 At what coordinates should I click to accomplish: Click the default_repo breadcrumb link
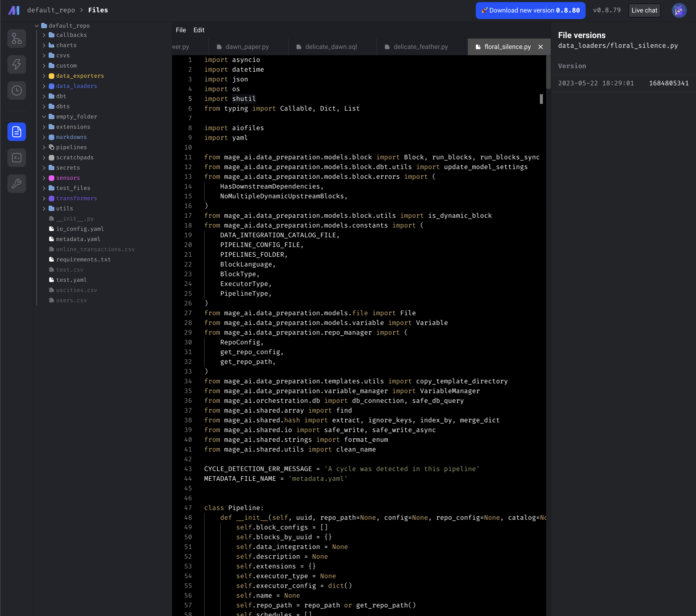pyautogui.click(x=51, y=10)
